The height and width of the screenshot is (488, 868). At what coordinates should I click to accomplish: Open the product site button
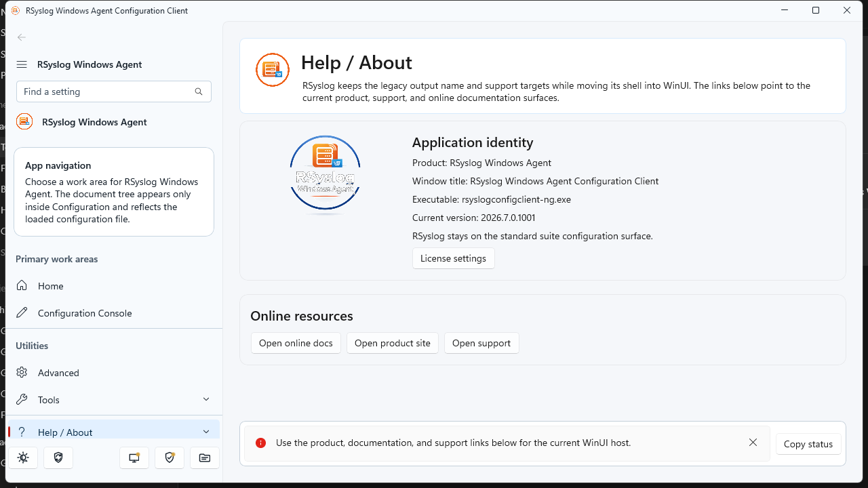(393, 343)
